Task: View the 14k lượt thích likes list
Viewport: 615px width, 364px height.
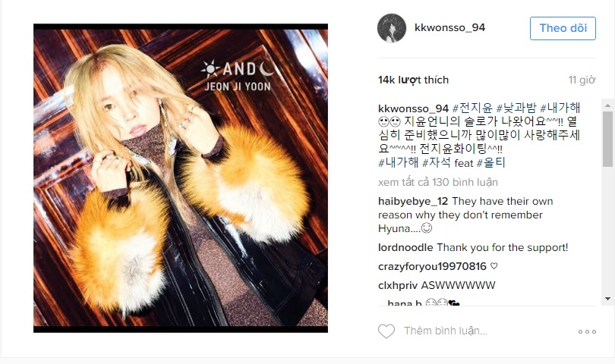Action: (x=413, y=80)
